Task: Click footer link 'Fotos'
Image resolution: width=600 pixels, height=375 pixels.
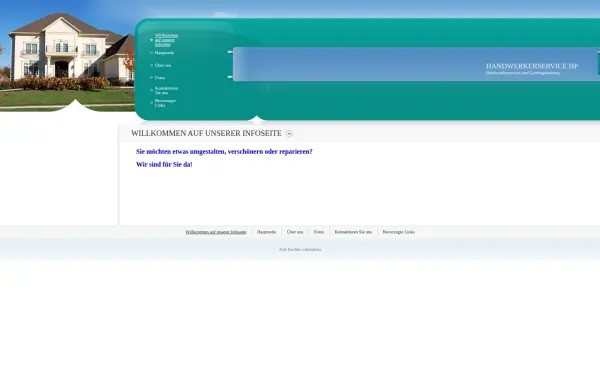Action: [318, 232]
